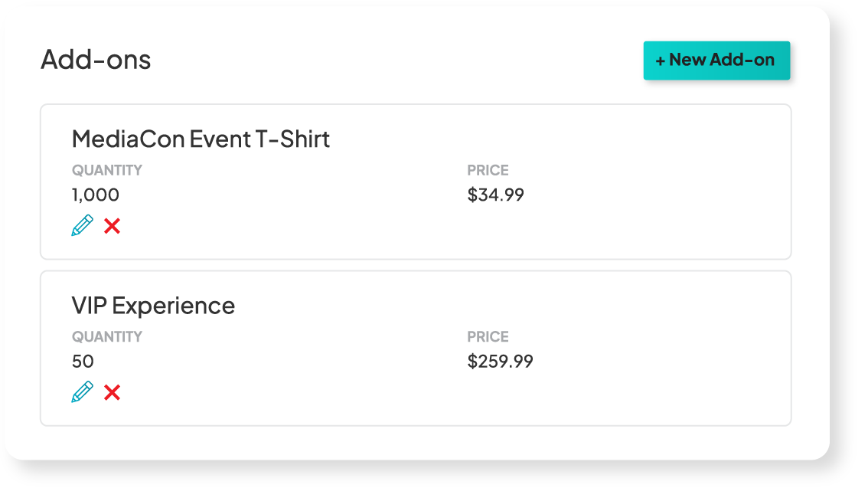
Task: Click the $259.99 price value
Action: click(x=501, y=361)
